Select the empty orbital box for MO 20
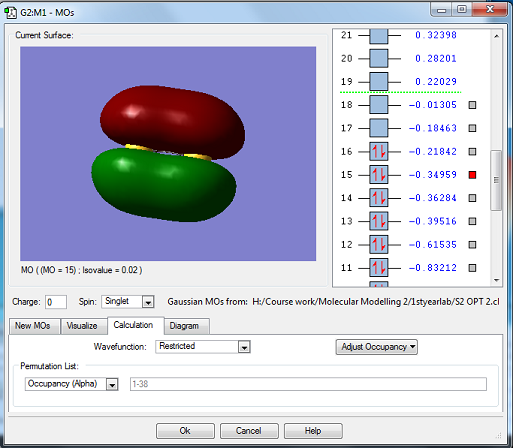The width and height of the screenshot is (513, 448). [379, 59]
